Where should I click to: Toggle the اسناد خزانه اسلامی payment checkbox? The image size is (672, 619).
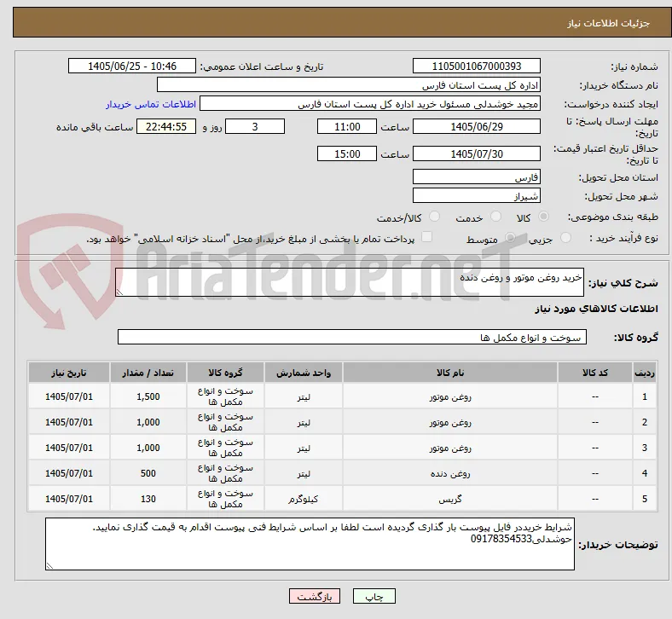coord(427,237)
